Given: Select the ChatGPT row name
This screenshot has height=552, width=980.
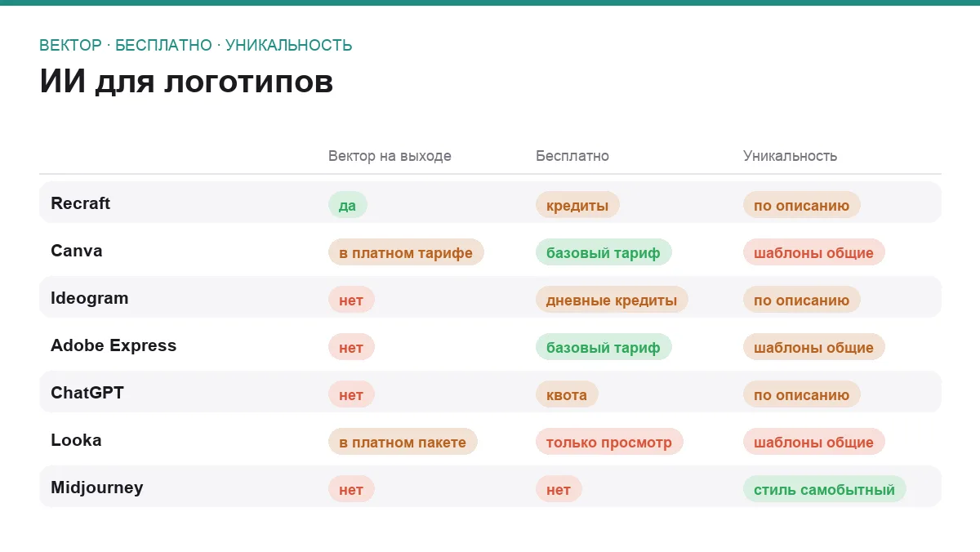Looking at the screenshot, I should coord(87,393).
